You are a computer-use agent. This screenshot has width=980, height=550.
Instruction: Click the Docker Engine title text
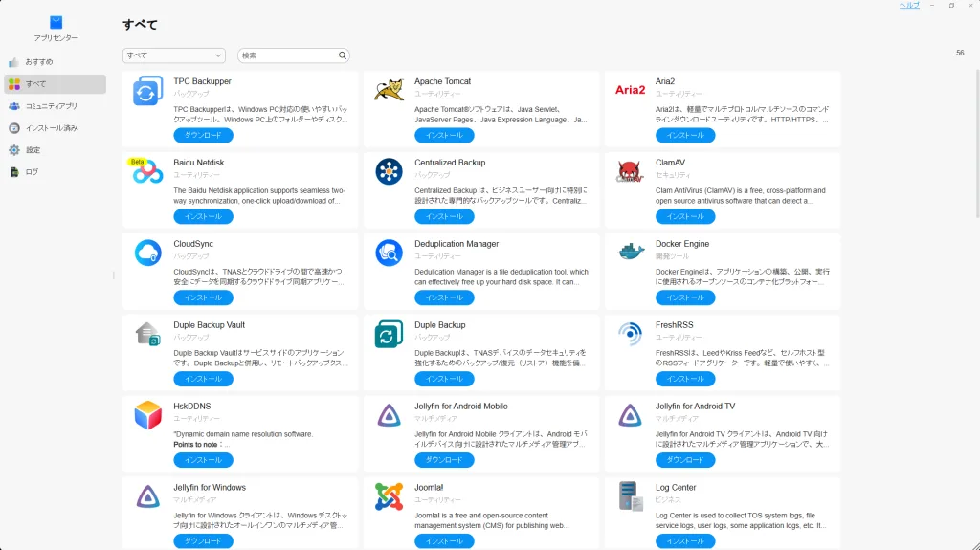pyautogui.click(x=681, y=244)
